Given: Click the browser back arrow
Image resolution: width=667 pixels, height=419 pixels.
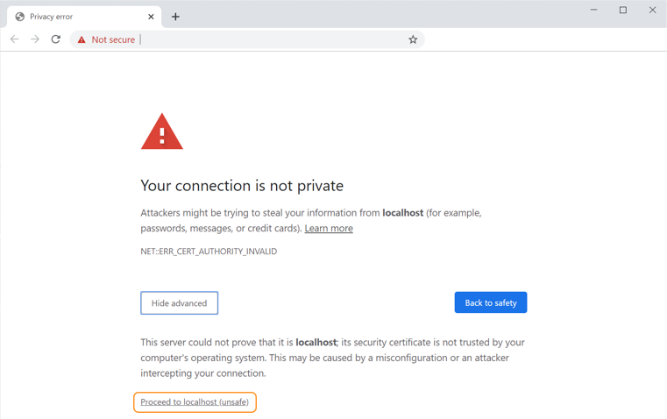Looking at the screenshot, I should click(x=14, y=40).
